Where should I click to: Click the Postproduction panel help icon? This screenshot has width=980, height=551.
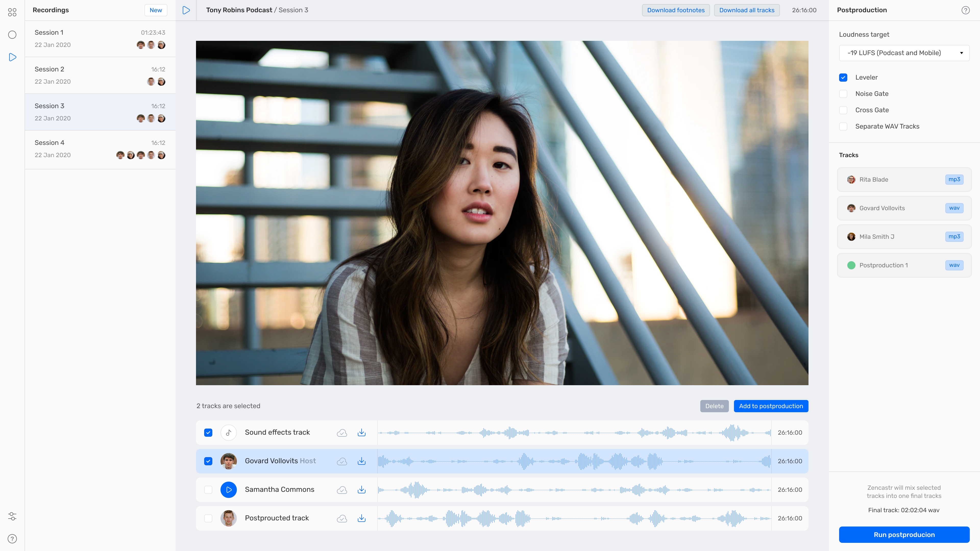click(965, 10)
